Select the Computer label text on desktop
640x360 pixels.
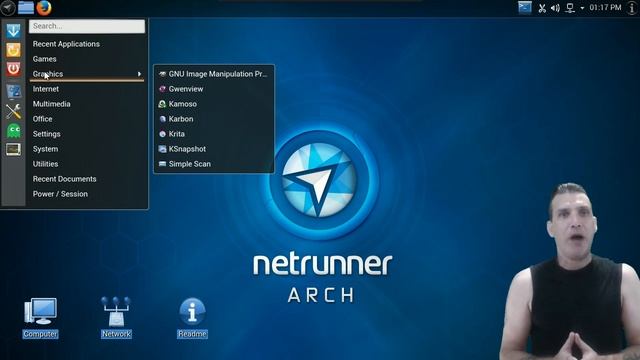pyautogui.click(x=40, y=334)
